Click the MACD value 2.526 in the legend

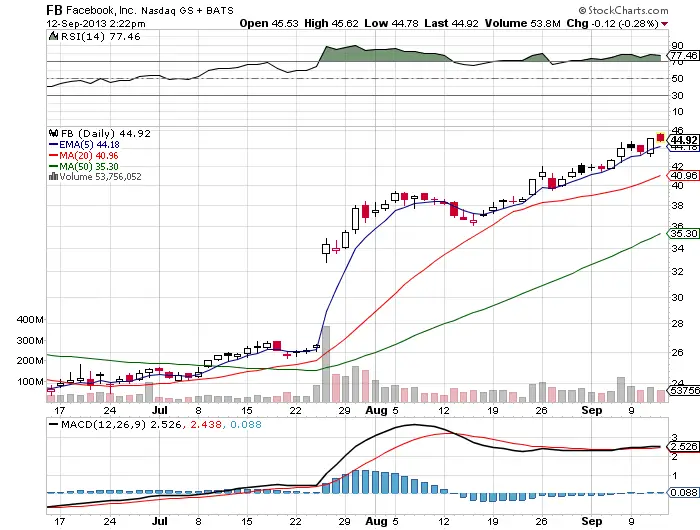(x=166, y=424)
